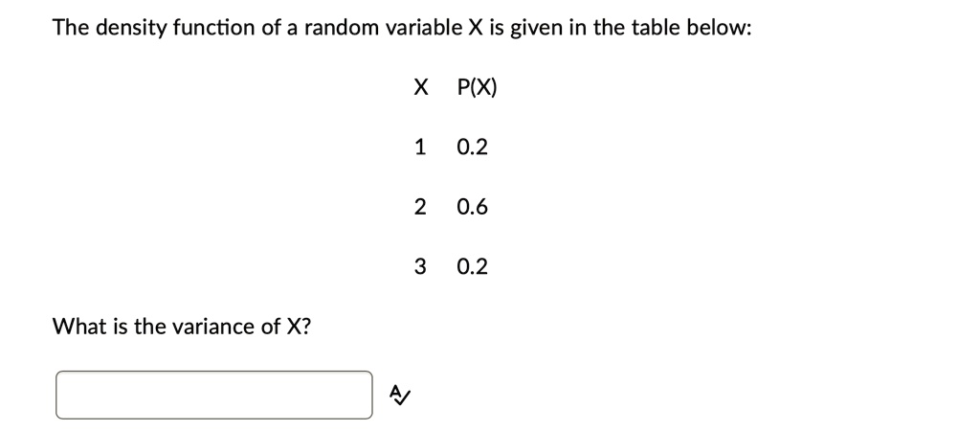
Task: Click probability 0.2 in the third row
Action: 473,266
